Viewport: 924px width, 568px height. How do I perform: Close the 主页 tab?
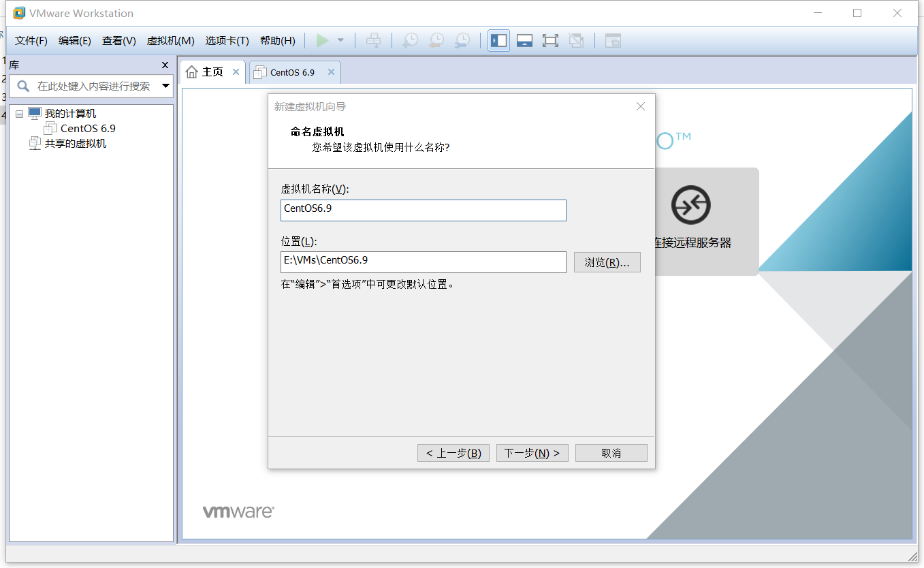(x=236, y=72)
